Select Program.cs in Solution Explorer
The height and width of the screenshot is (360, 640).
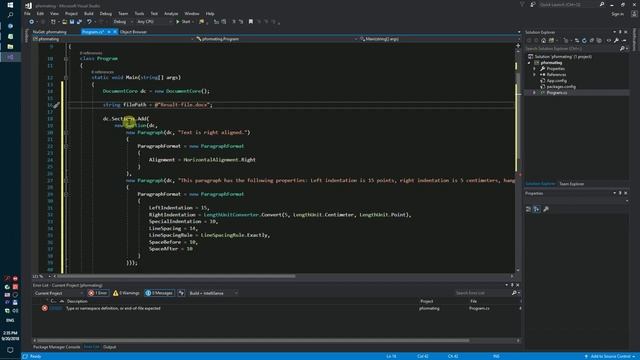click(557, 93)
